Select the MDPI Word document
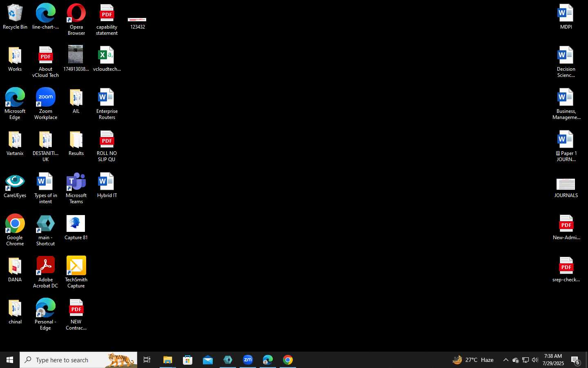The width and height of the screenshot is (588, 368). pyautogui.click(x=566, y=17)
